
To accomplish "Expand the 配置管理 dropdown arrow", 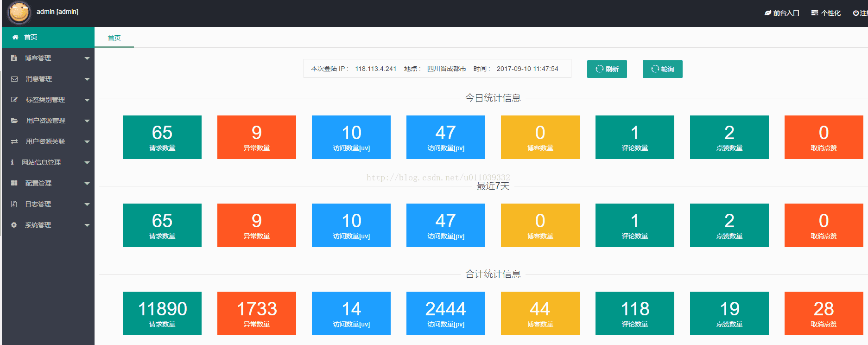I will (87, 184).
